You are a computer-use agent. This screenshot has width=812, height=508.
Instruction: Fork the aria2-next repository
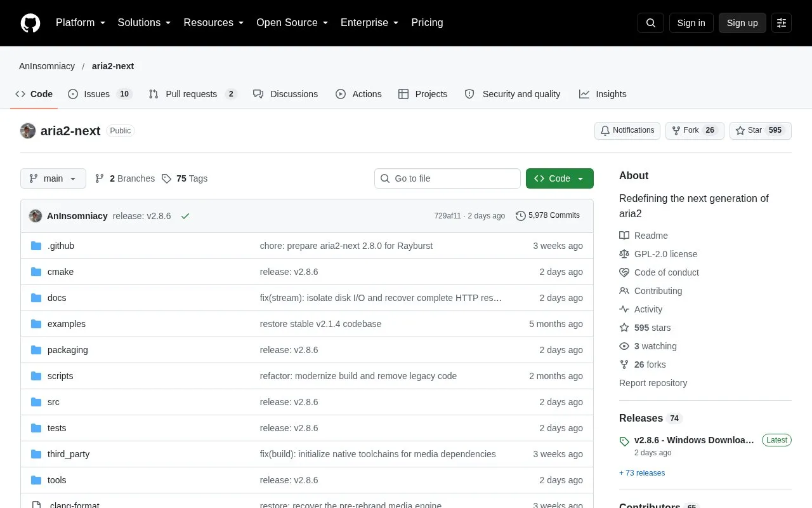point(695,131)
